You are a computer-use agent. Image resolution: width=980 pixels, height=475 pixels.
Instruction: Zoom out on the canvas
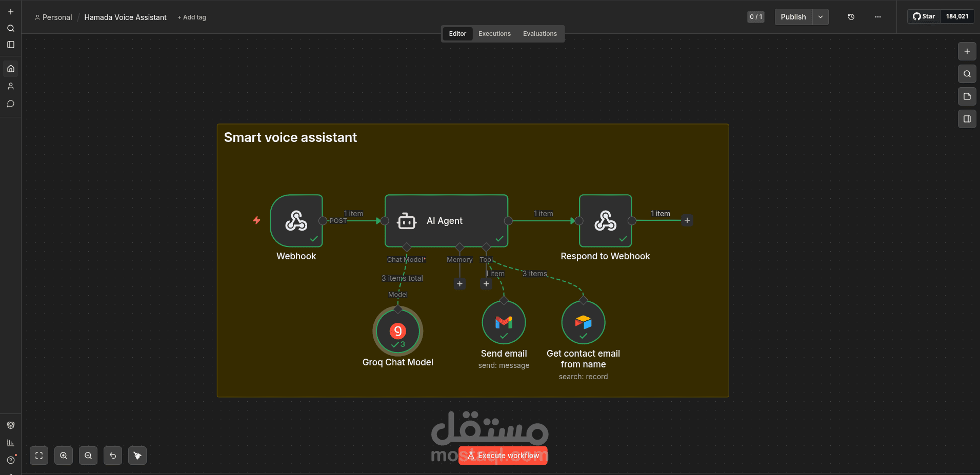pos(88,455)
